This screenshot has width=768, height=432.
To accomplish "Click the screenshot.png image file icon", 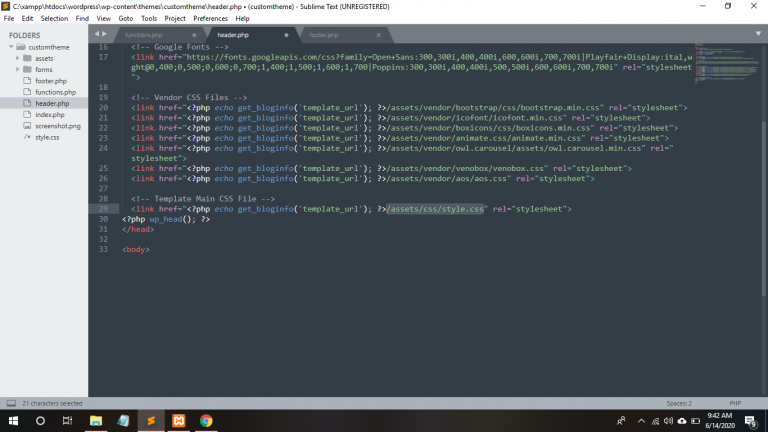I will (27, 126).
